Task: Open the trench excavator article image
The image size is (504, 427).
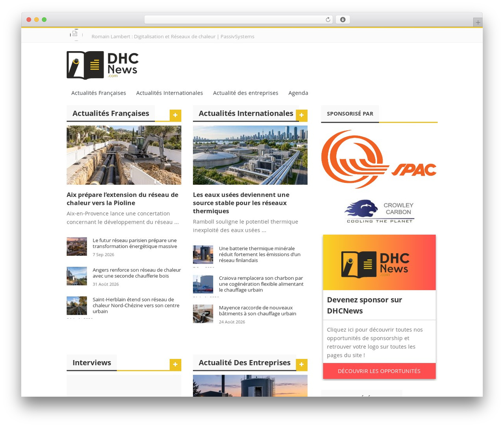Action: click(124, 155)
